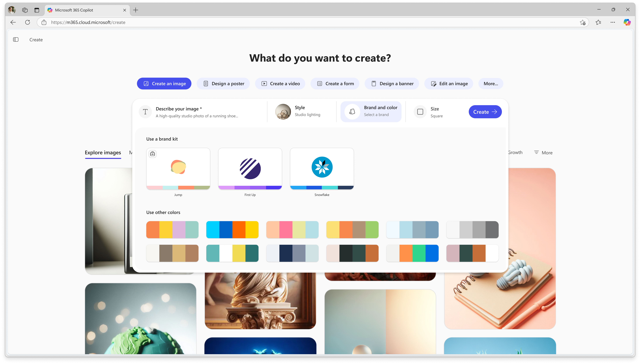
Task: Select the cream brown tan palette
Action: coord(172,253)
